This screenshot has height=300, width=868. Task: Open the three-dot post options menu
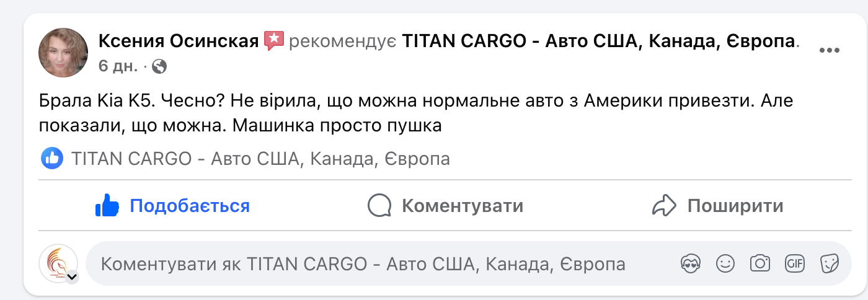829,51
